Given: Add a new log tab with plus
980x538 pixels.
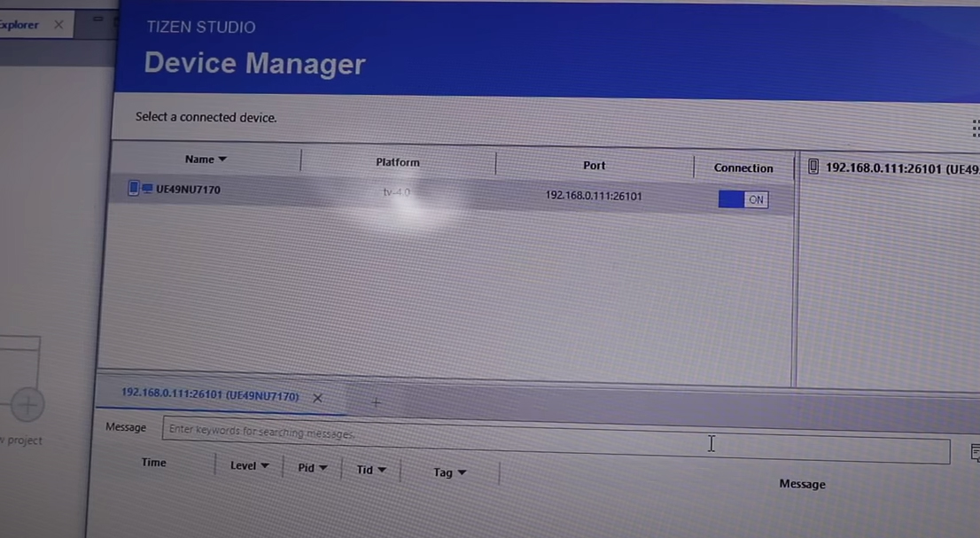Looking at the screenshot, I should click(x=376, y=403).
